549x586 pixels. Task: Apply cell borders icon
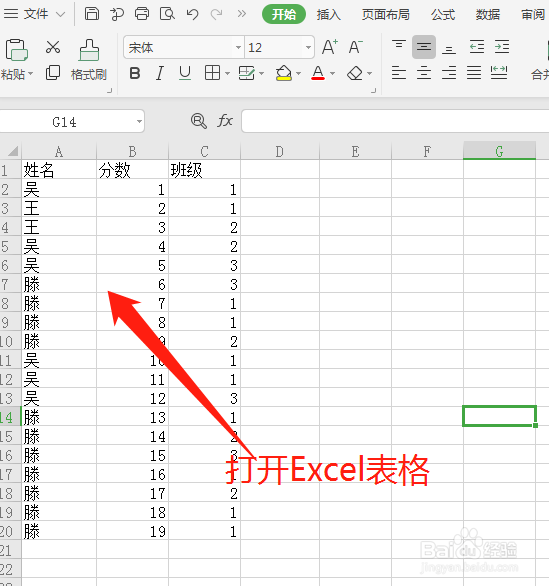click(x=212, y=73)
